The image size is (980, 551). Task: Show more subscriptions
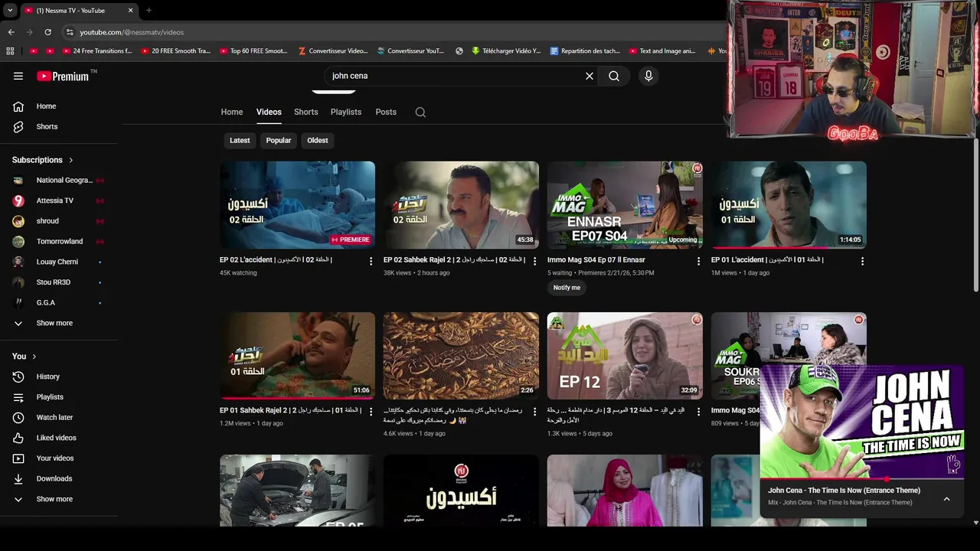pyautogui.click(x=54, y=323)
